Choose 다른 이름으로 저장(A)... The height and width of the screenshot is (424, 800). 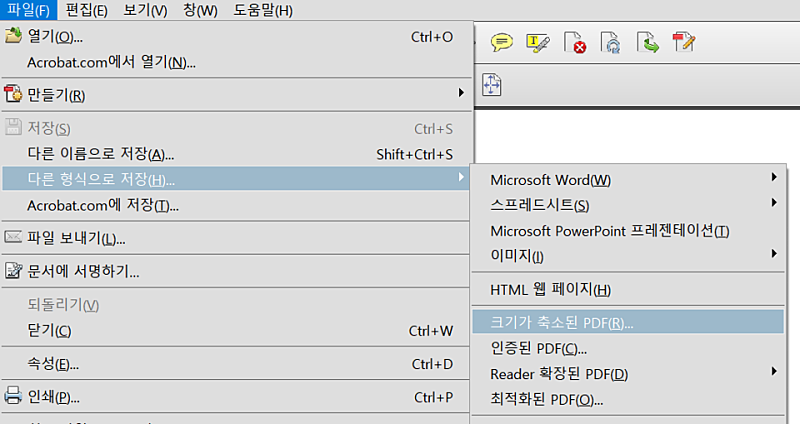coord(236,154)
